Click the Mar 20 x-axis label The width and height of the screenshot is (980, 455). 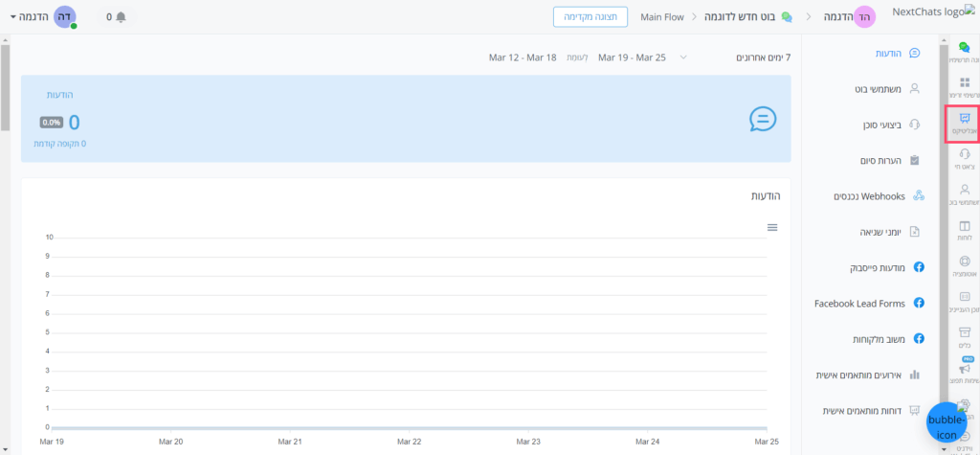click(x=170, y=442)
